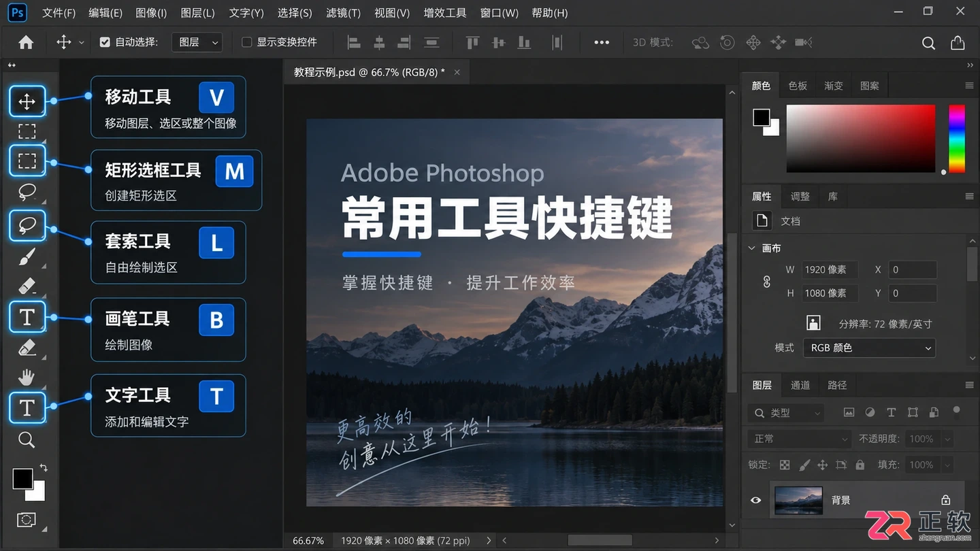This screenshot has width=980, height=551.
Task: Toggle lock all padlock in 锁定 row
Action: pyautogui.click(x=860, y=465)
